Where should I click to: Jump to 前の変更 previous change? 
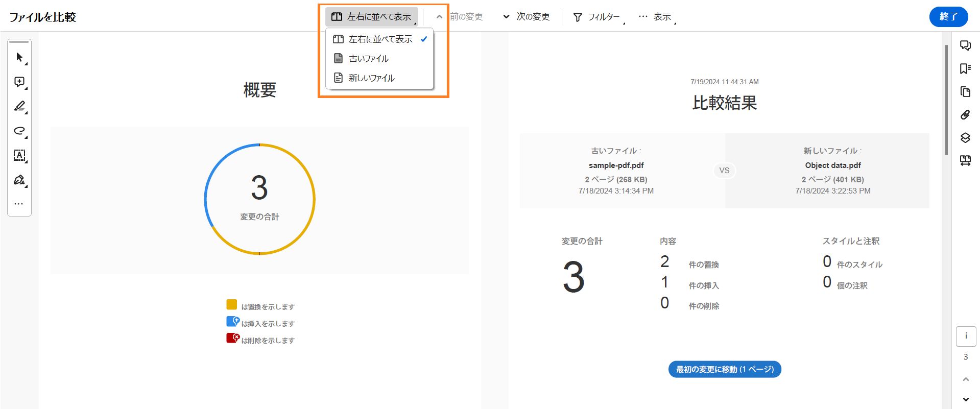(459, 17)
